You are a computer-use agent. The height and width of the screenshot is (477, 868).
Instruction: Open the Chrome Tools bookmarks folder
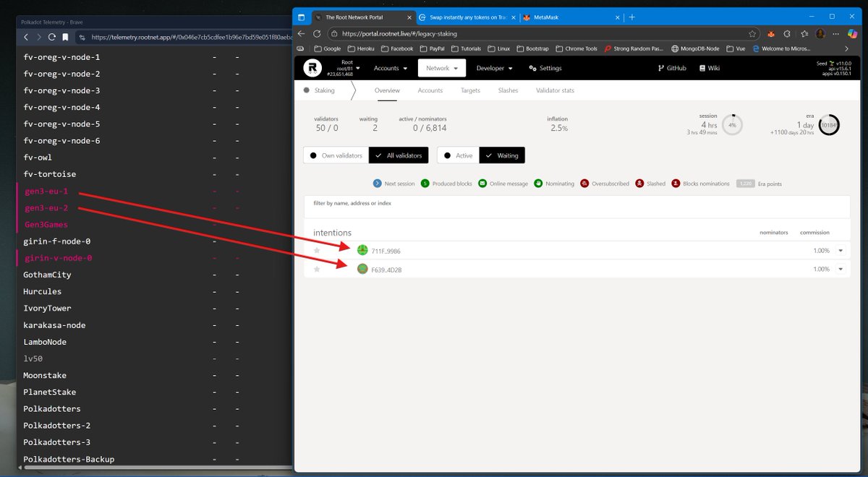pos(576,48)
